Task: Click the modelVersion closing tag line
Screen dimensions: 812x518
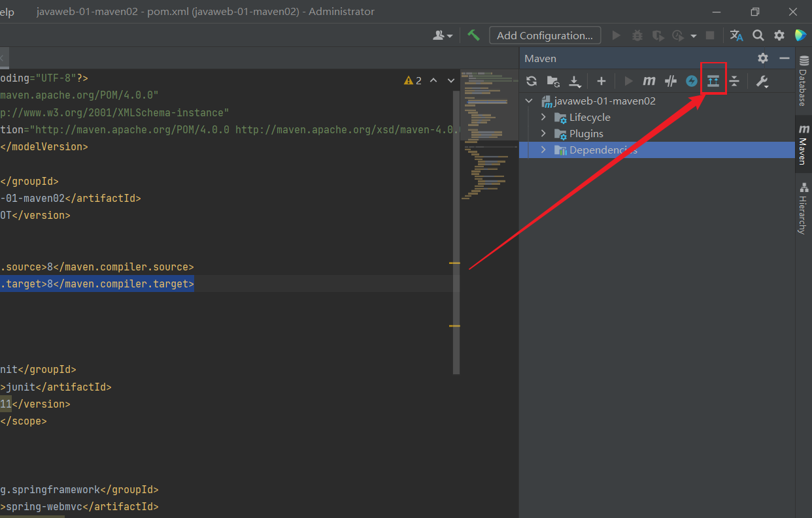Action: (x=44, y=147)
